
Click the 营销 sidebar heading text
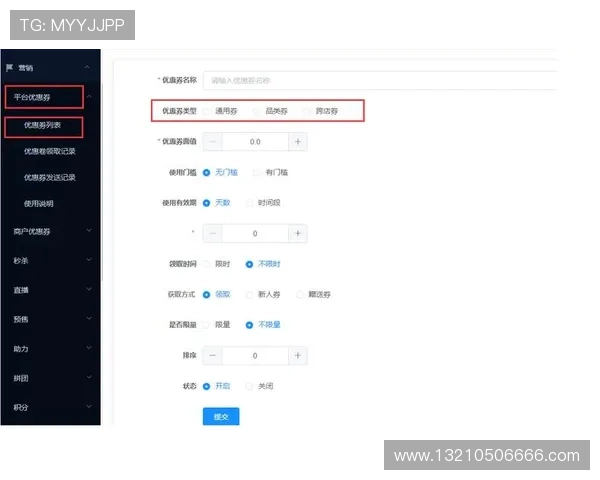pyautogui.click(x=26, y=68)
